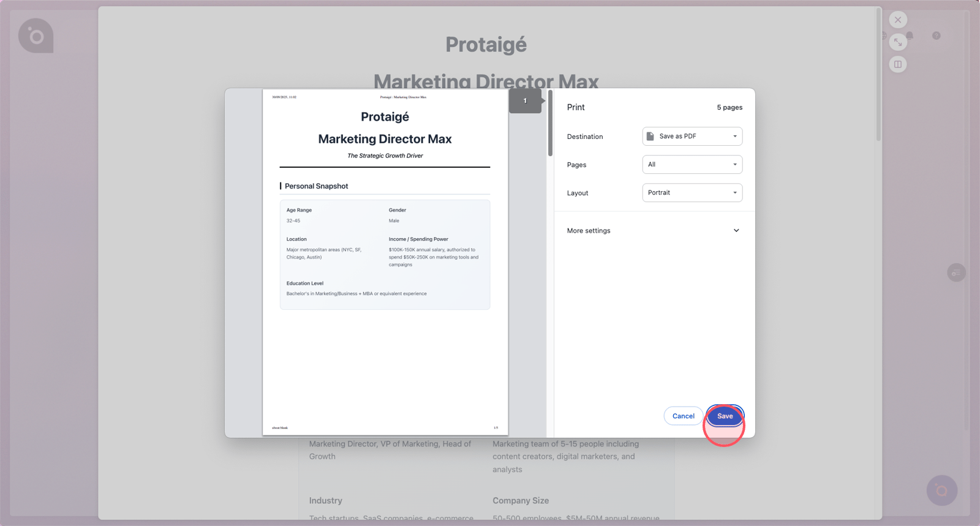Click the "Layout" label
The height and width of the screenshot is (526, 980).
[x=578, y=193]
